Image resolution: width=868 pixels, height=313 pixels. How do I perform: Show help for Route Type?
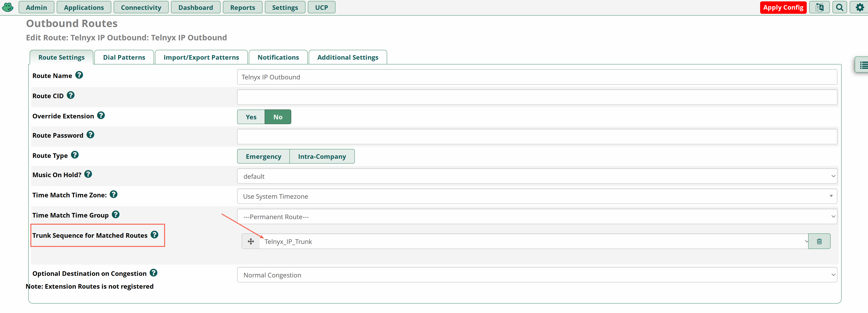75,155
